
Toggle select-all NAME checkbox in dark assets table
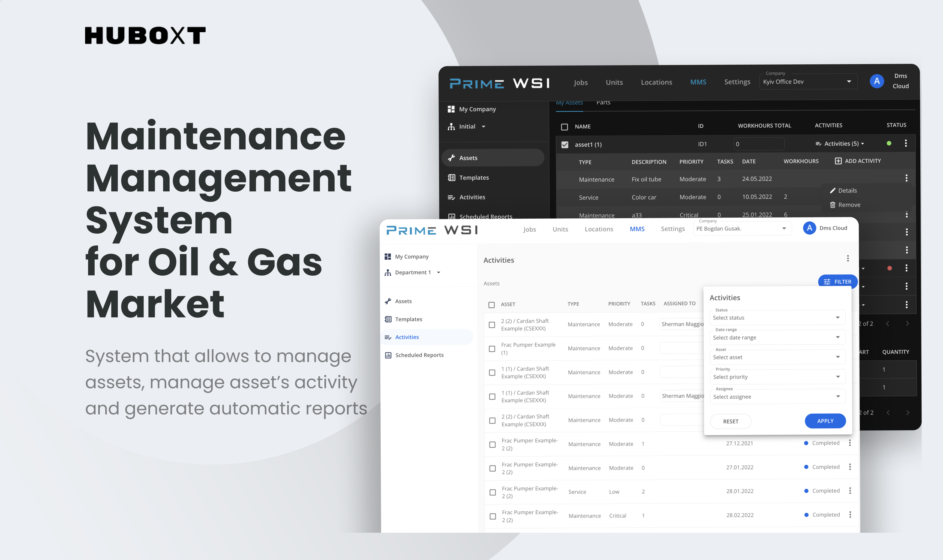tap(564, 127)
